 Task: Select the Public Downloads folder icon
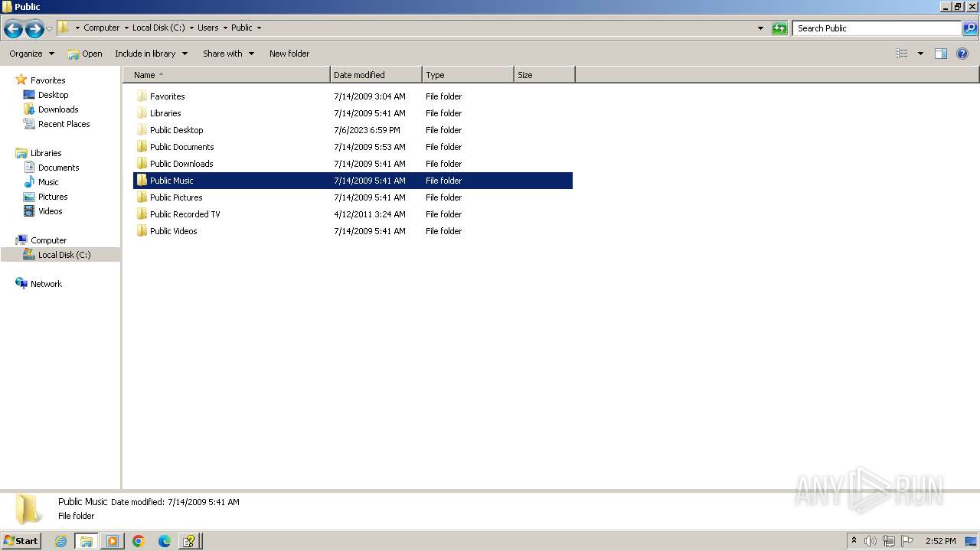click(142, 164)
